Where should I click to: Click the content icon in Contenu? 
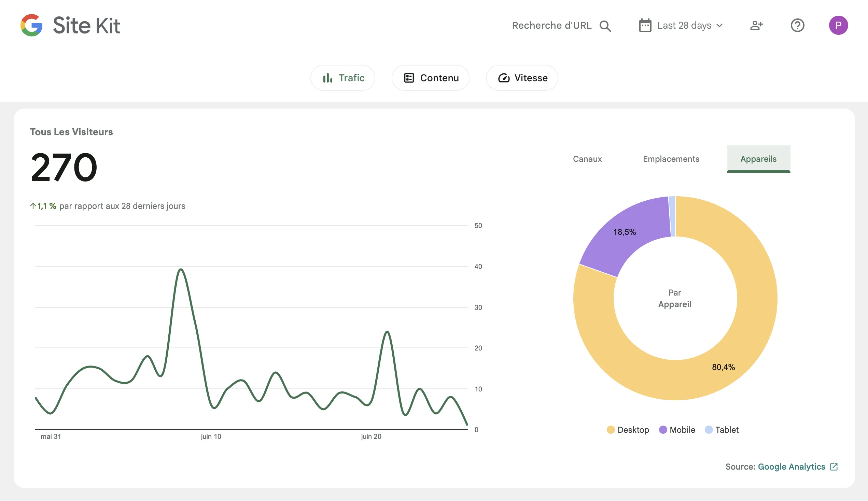[409, 78]
